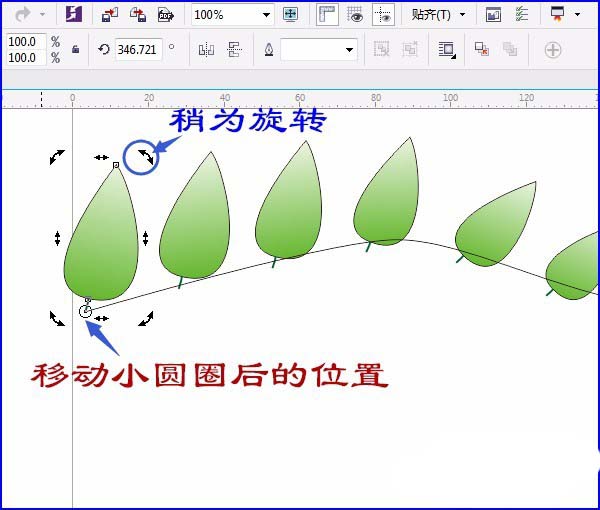
Task: Toggle the Show Grid eye button
Action: (x=355, y=15)
